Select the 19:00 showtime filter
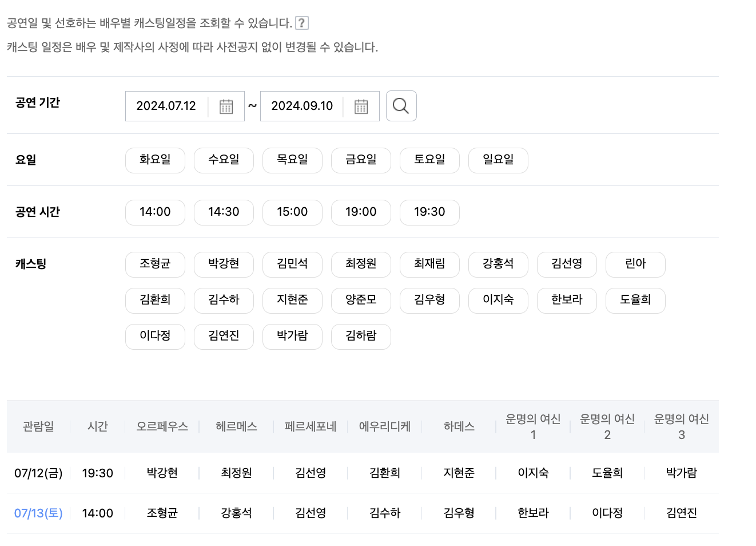The image size is (756, 546). 361,212
